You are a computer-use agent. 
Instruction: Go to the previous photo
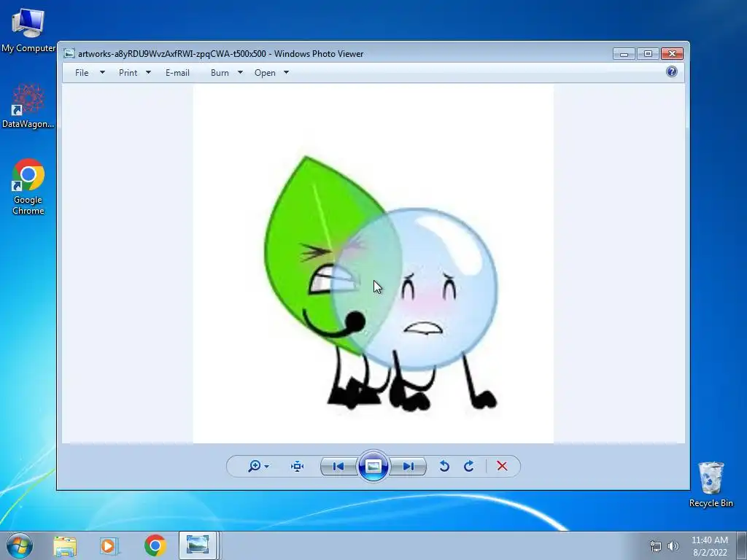point(338,466)
